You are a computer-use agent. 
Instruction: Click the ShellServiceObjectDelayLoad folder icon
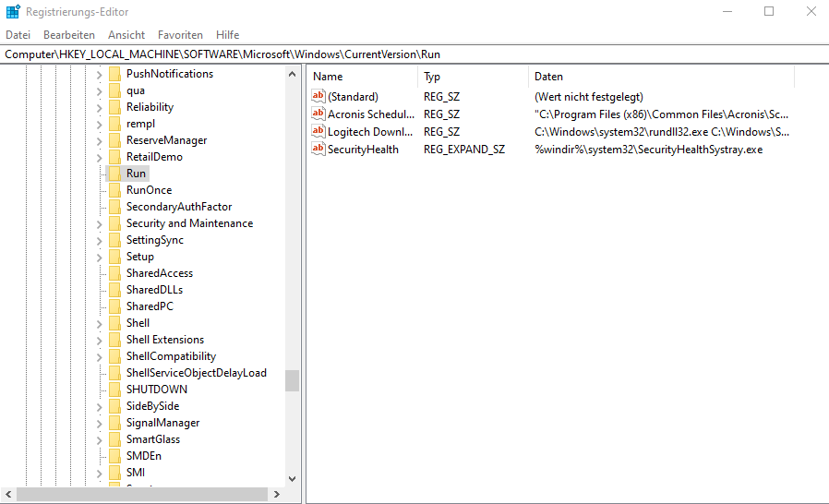coord(114,373)
